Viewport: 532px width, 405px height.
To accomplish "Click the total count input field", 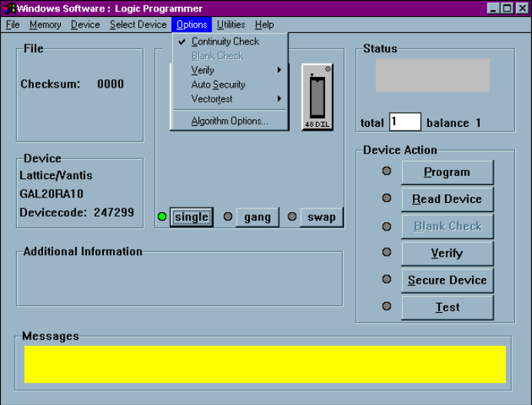I will (405, 121).
